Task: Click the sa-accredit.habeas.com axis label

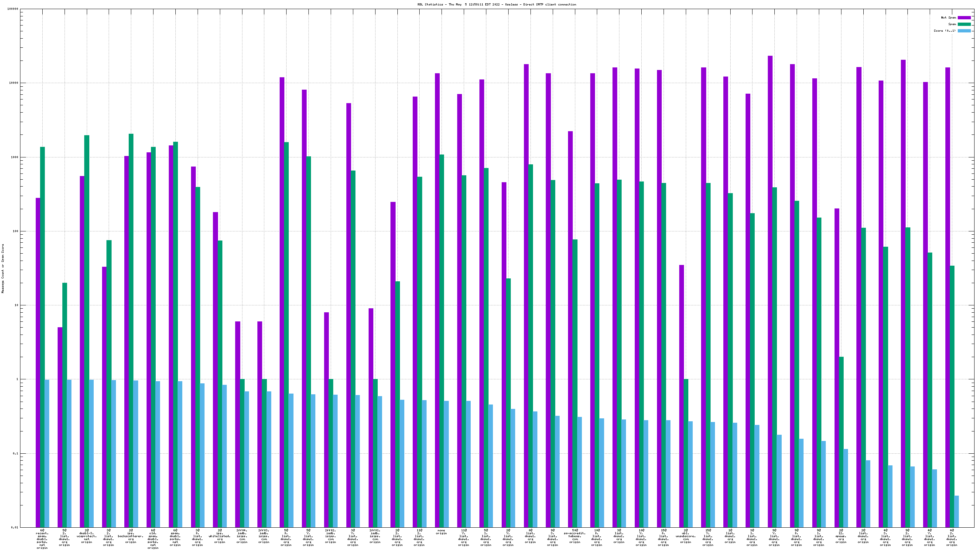Action: point(575,536)
